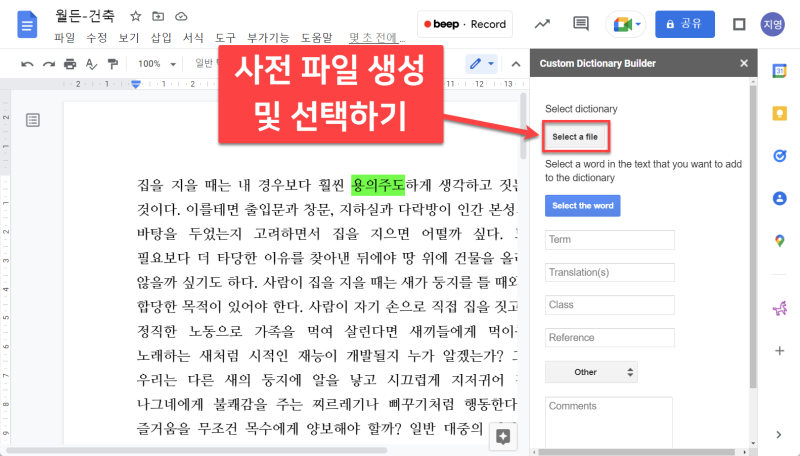Click the sidebar panel vertical scrollbar
The height and width of the screenshot is (456, 800).
(x=753, y=237)
